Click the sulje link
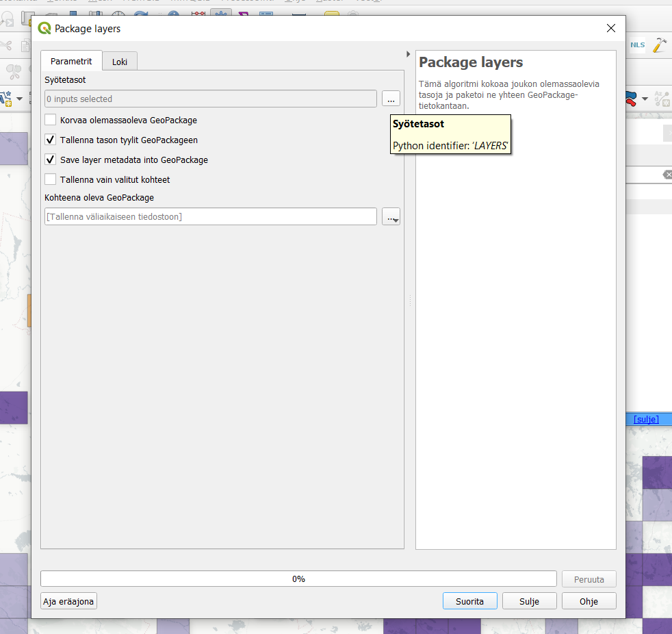This screenshot has width=672, height=634. pyautogui.click(x=646, y=419)
